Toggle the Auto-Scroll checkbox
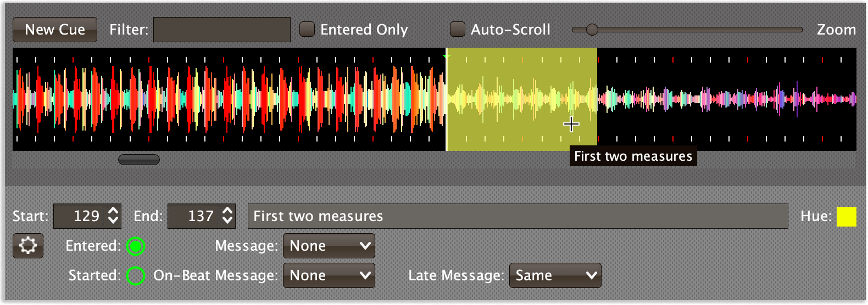Image resolution: width=868 pixels, height=305 pixels. point(458,29)
